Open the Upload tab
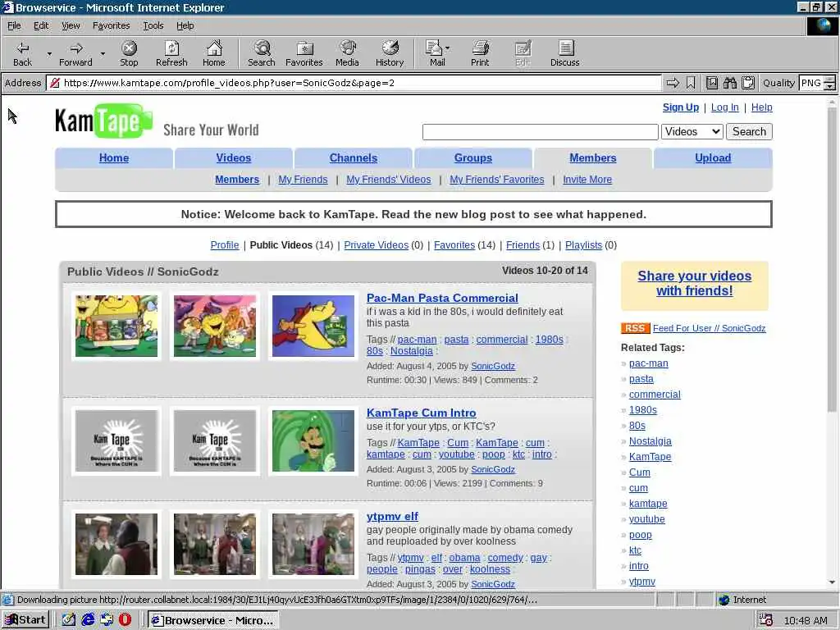The width and height of the screenshot is (840, 630). coord(713,158)
